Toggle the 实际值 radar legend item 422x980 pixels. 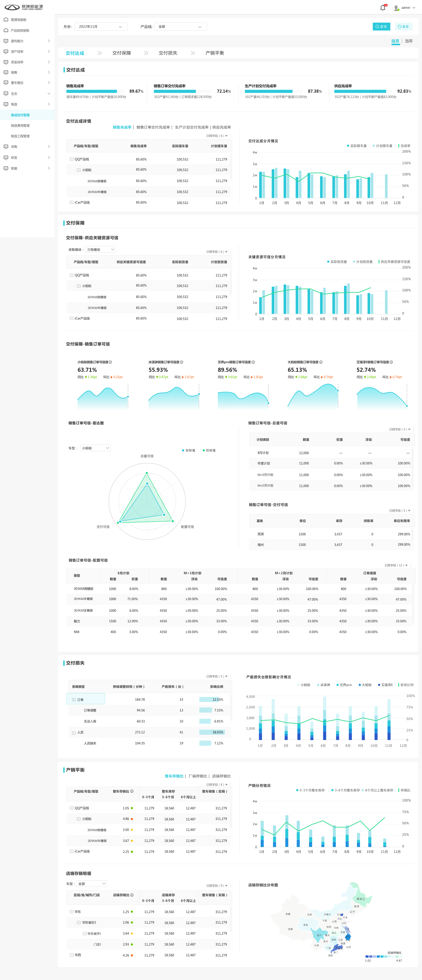pos(189,450)
